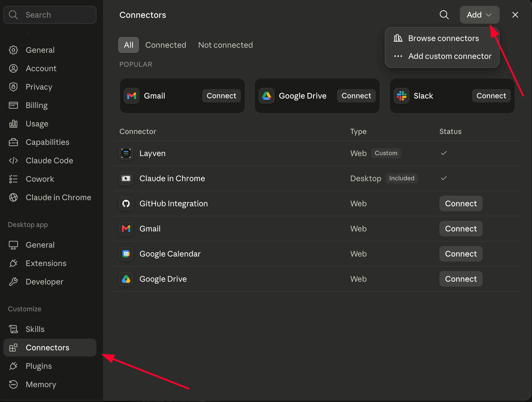Click the Layven connected checkmark
Viewport: 532px width, 402px height.
click(x=444, y=153)
